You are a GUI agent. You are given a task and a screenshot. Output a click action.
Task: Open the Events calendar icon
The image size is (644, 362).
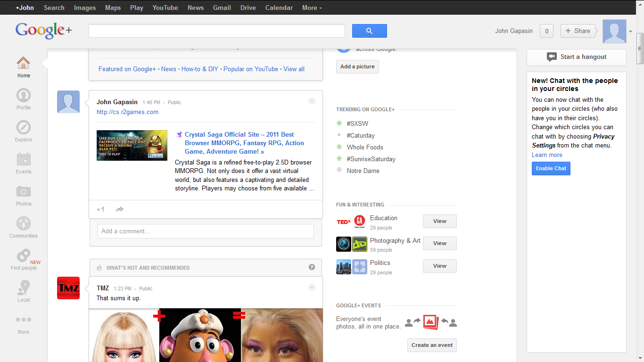coord(23,160)
